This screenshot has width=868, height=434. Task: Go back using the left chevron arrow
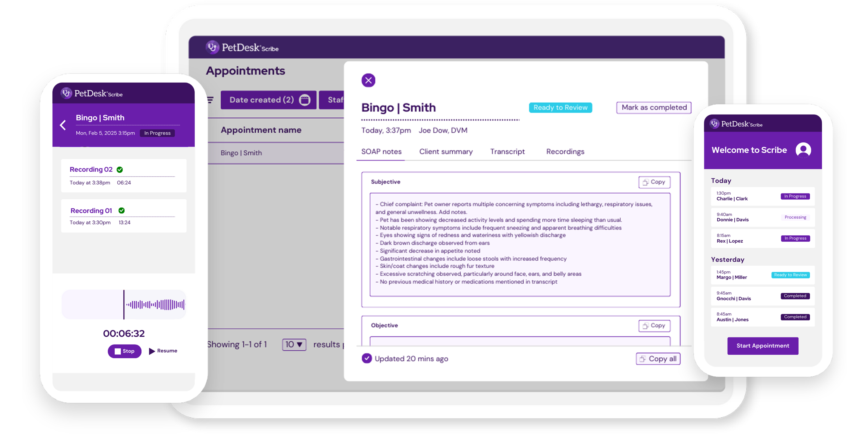pyautogui.click(x=63, y=125)
